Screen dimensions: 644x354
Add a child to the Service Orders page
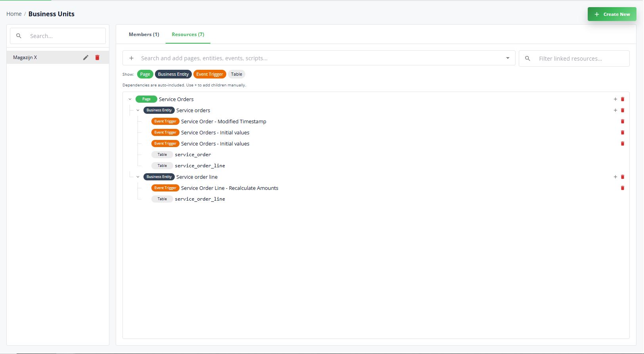(x=615, y=99)
